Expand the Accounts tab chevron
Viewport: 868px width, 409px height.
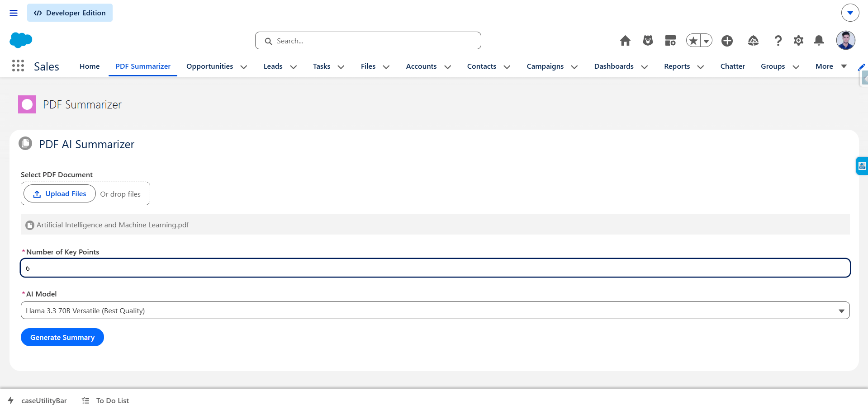(x=448, y=67)
